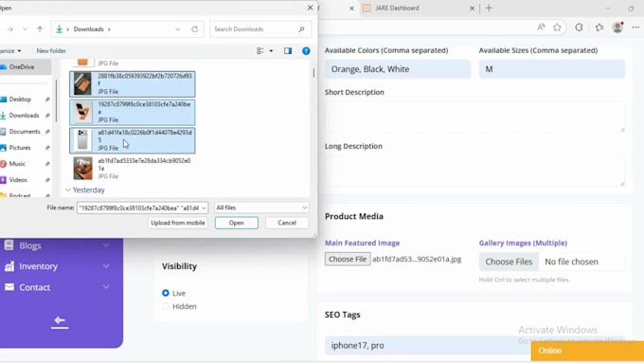Open Documents in navigation pane
The image size is (644, 363).
point(25,132)
